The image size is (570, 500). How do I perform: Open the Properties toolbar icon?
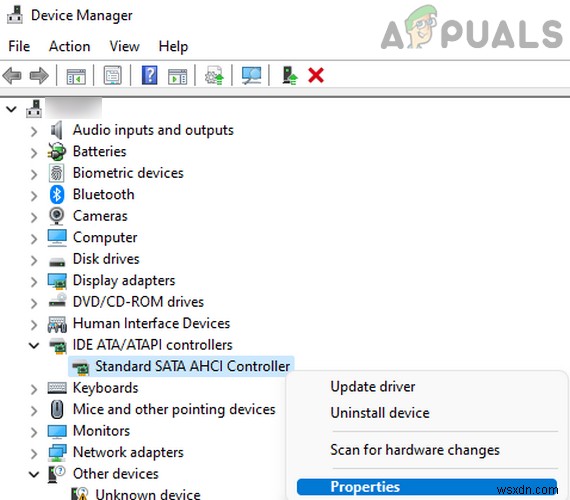pyautogui.click(x=113, y=76)
